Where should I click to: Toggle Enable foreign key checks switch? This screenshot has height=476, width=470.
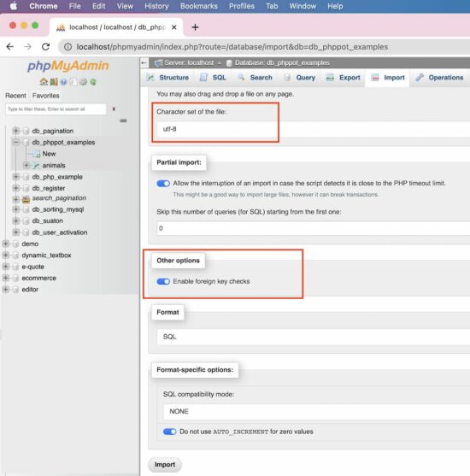(163, 281)
